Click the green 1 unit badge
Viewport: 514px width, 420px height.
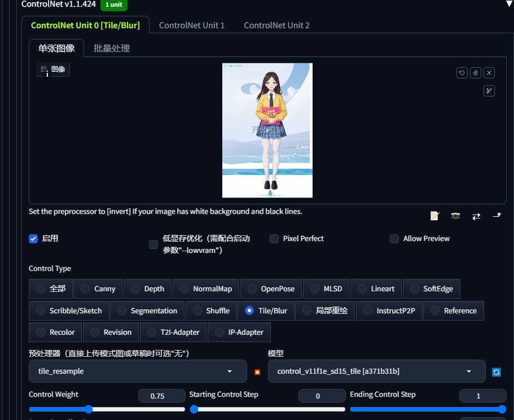[114, 5]
